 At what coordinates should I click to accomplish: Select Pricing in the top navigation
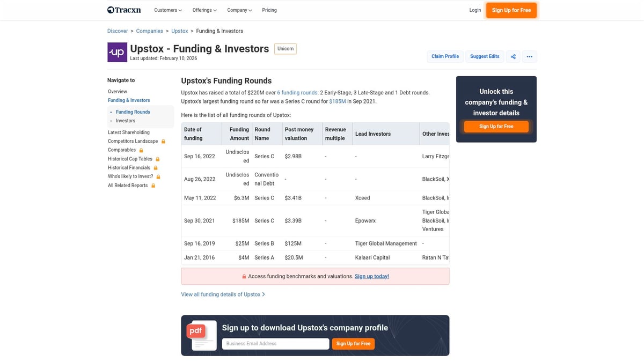tap(269, 10)
